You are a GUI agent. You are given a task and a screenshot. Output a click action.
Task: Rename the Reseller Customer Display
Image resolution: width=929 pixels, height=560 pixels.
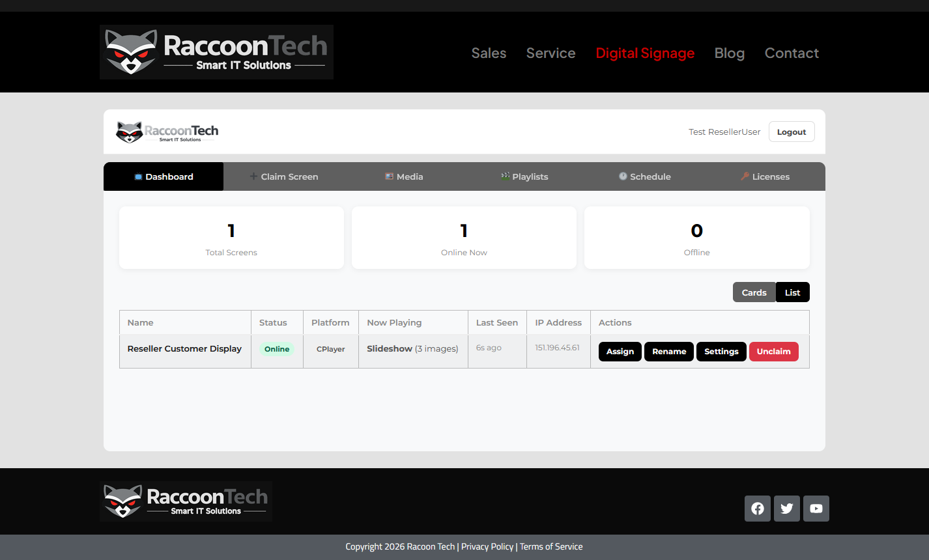click(668, 351)
